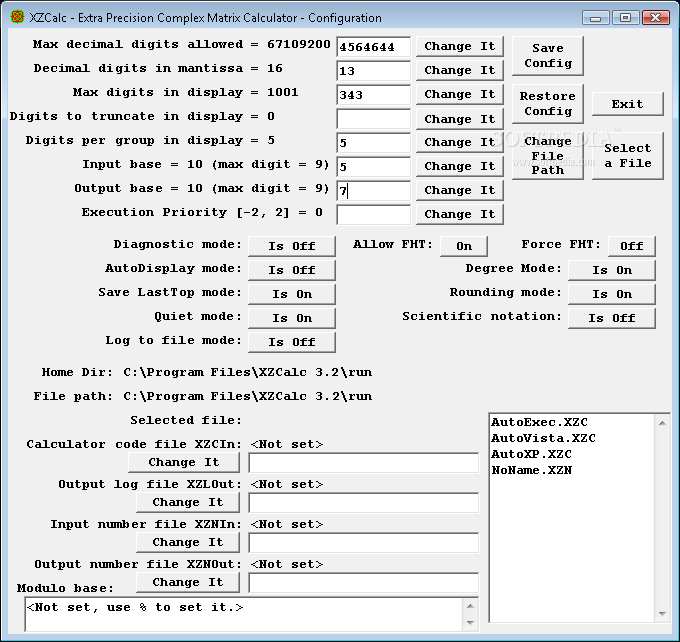The height and width of the screenshot is (642, 680).
Task: Focus the Output base field showing 7
Action: click(x=373, y=191)
